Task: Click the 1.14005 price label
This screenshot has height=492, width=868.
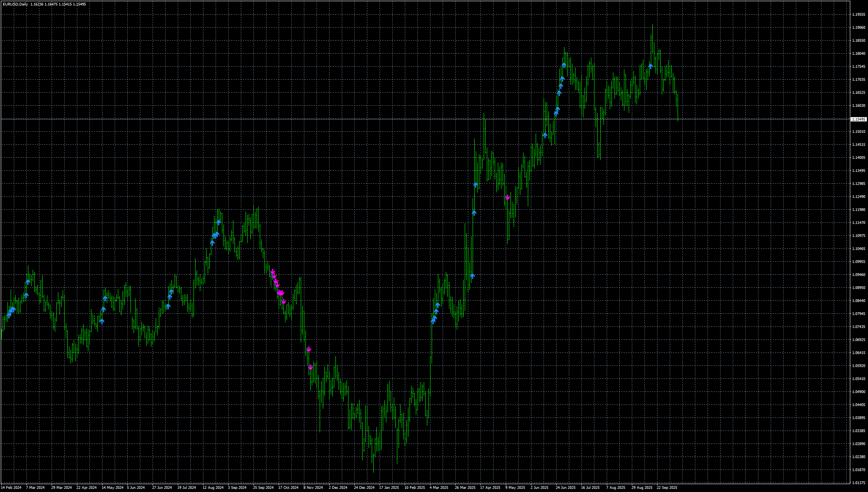Action: point(859,157)
